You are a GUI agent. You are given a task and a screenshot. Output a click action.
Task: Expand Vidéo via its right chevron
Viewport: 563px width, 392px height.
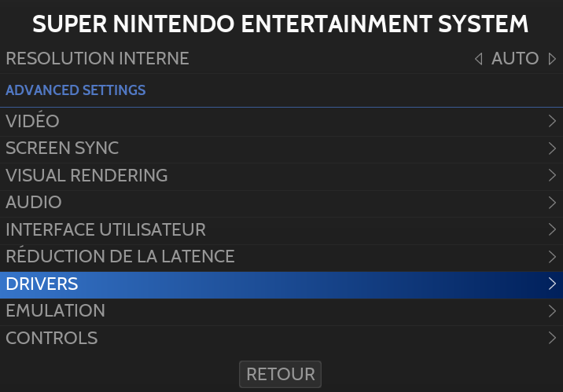(552, 121)
